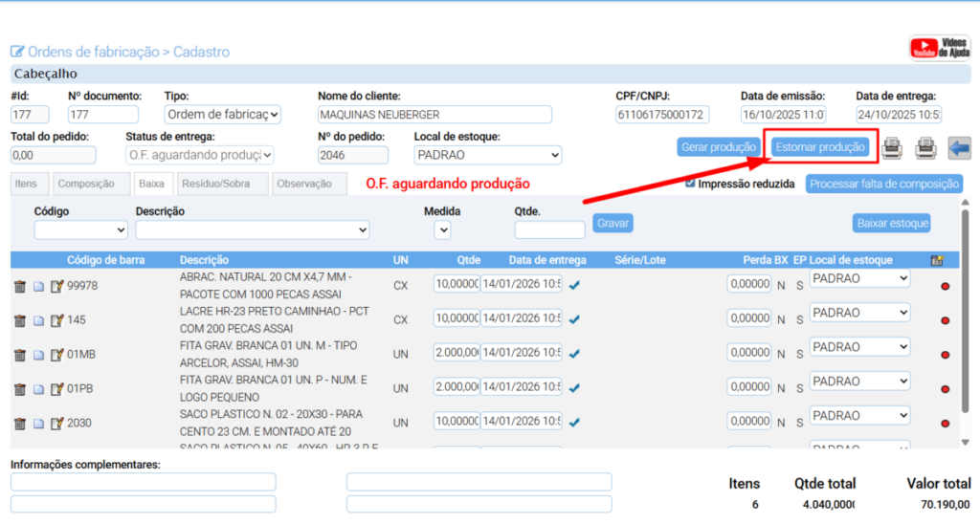Open Local de estoque dropdown for item 145

coord(860,313)
